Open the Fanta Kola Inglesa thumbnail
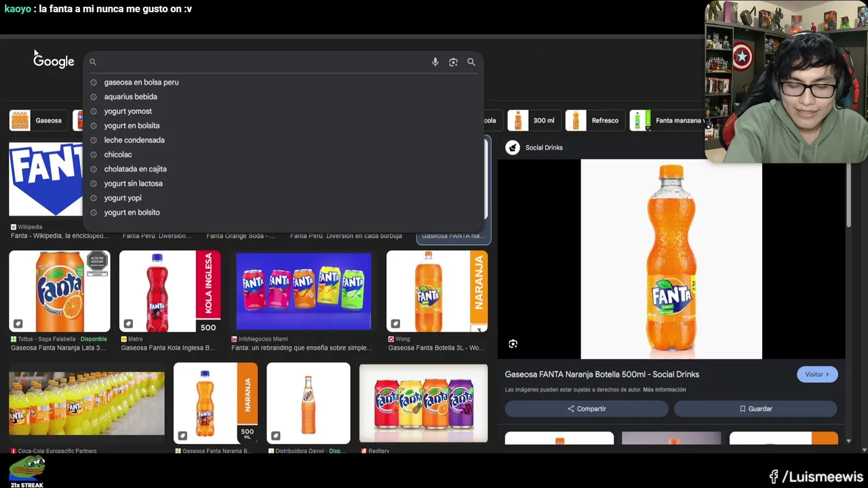 click(170, 291)
